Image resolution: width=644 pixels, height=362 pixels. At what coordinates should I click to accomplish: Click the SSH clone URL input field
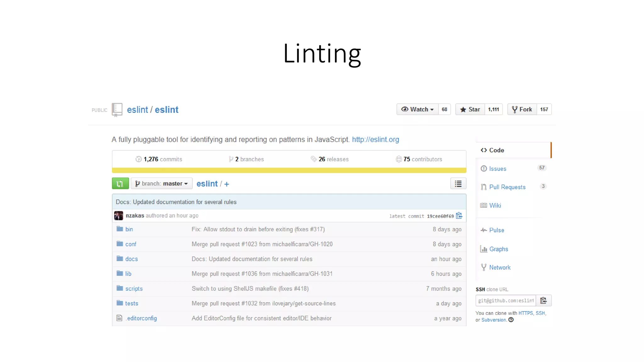(x=506, y=301)
